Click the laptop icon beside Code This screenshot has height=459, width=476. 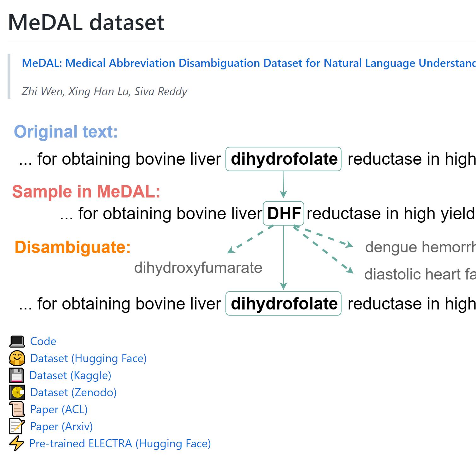pyautogui.click(x=17, y=342)
